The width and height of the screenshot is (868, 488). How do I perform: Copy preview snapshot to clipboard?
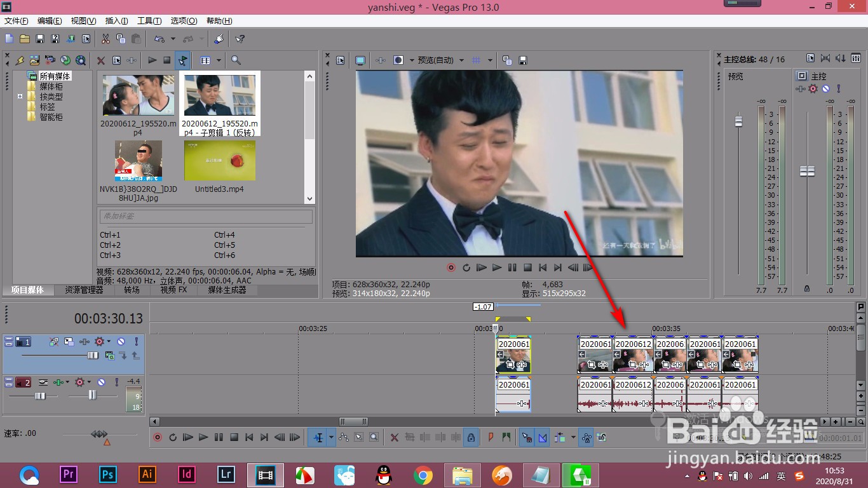[507, 60]
